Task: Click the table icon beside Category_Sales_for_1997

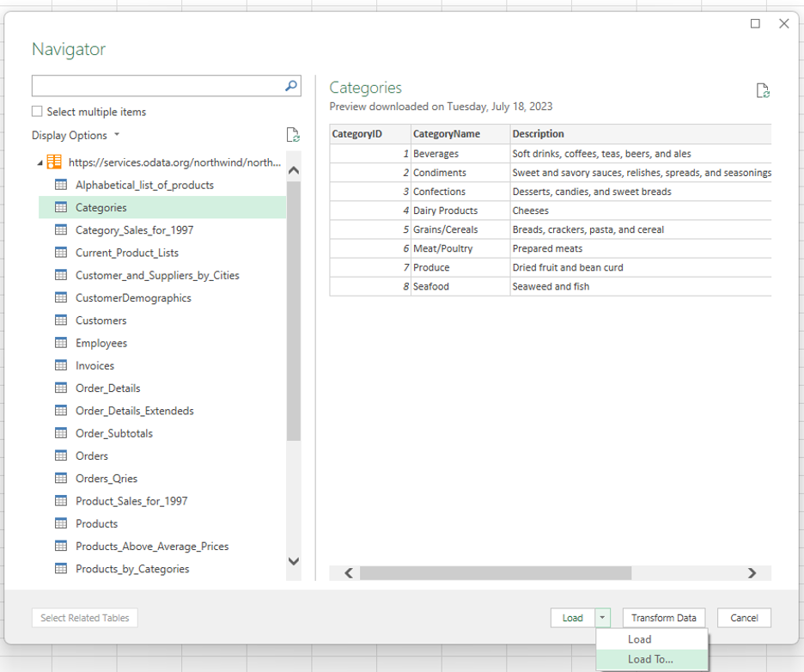Action: coord(60,229)
